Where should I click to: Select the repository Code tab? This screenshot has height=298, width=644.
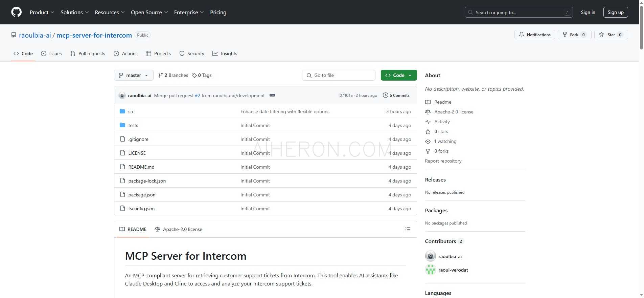[23, 54]
